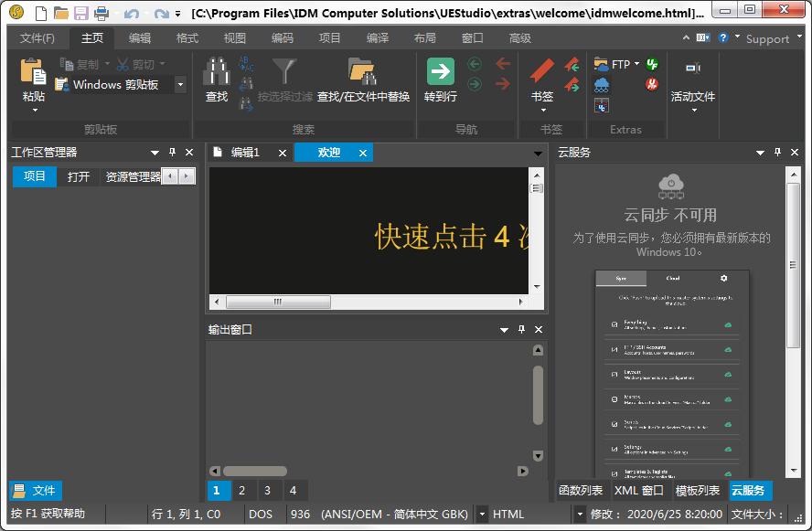Viewport: 812px width, 531px height.
Task: Click the print icon in quick access toolbar
Action: click(x=101, y=13)
